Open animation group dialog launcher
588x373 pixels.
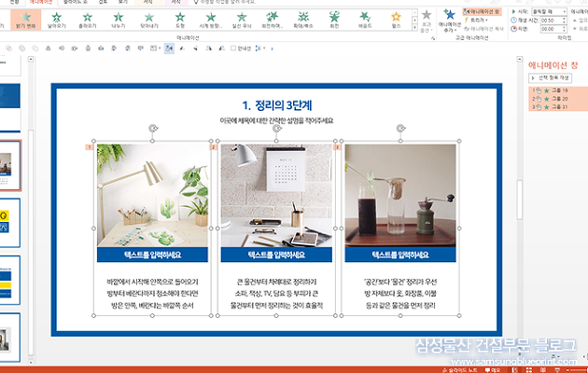pos(433,38)
